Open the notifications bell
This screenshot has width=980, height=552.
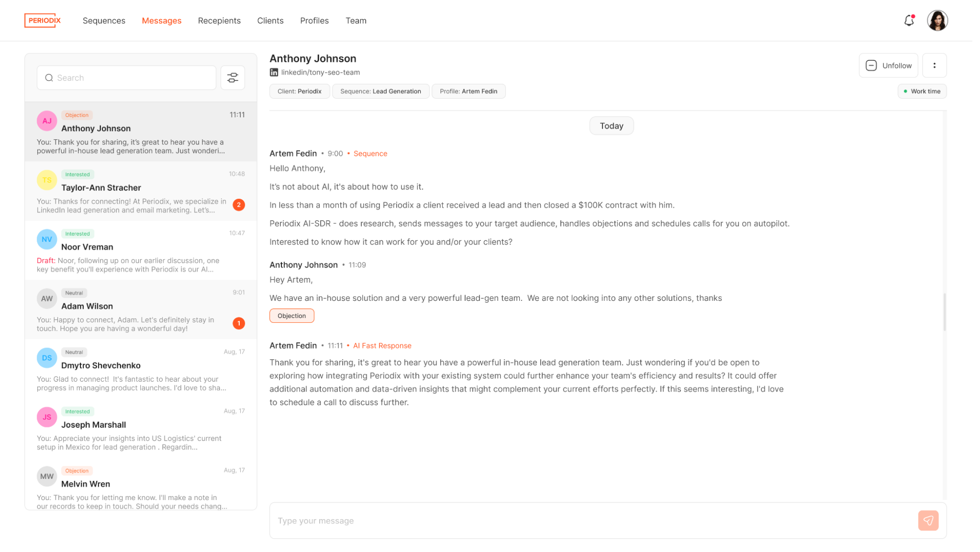[909, 21]
